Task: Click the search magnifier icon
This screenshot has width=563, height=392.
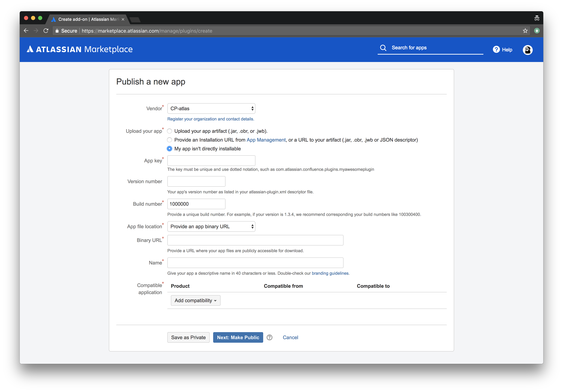Action: [x=383, y=48]
